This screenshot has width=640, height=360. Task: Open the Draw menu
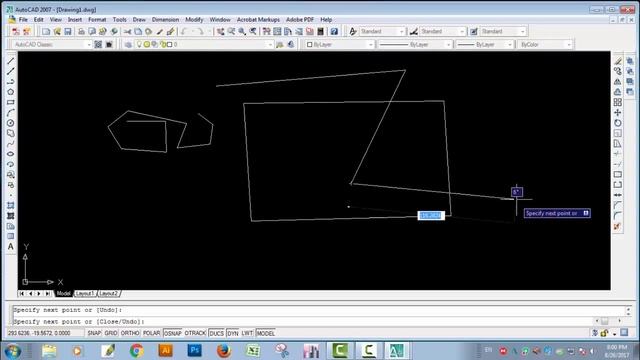point(139,20)
